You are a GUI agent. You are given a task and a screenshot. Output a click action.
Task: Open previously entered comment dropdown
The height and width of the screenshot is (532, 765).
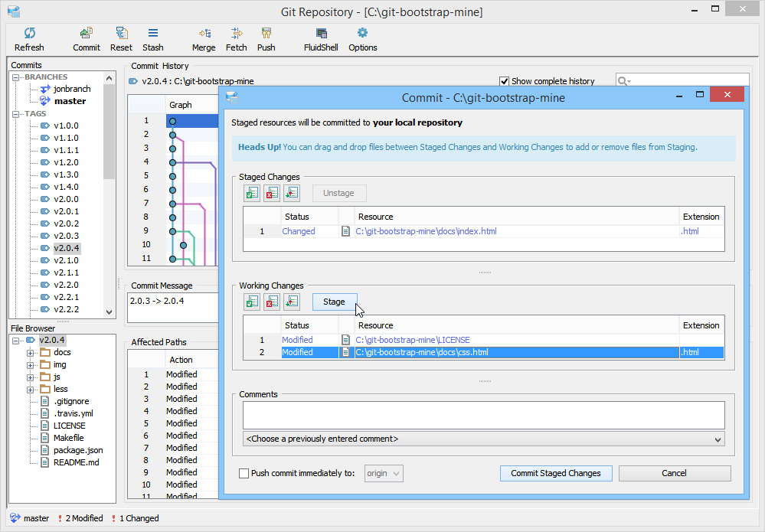click(483, 439)
